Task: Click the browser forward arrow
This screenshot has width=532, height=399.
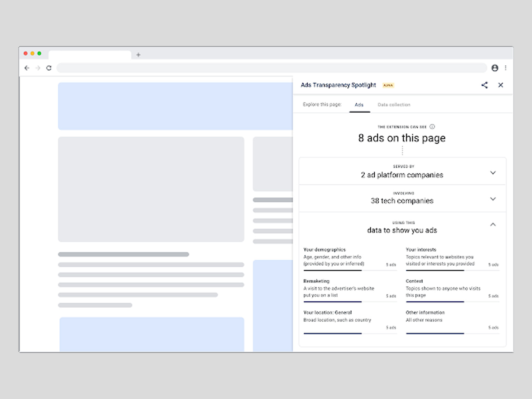Action: point(38,68)
